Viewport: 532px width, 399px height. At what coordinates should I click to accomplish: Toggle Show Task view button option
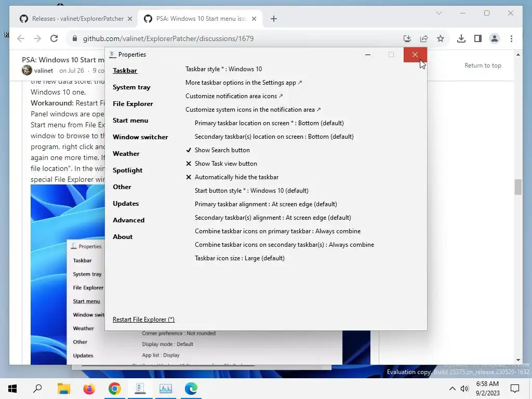(225, 164)
